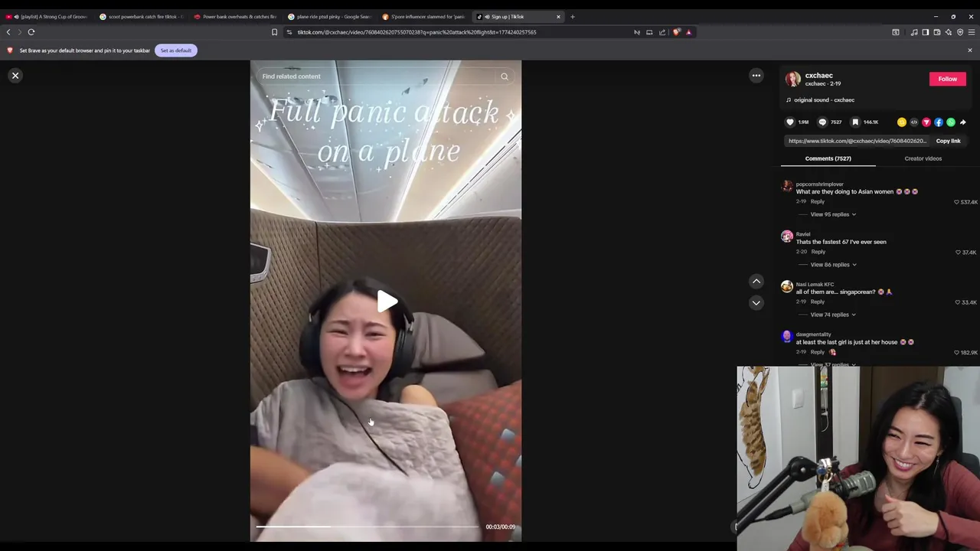
Task: Open comments via speech bubble icon
Action: (x=823, y=122)
